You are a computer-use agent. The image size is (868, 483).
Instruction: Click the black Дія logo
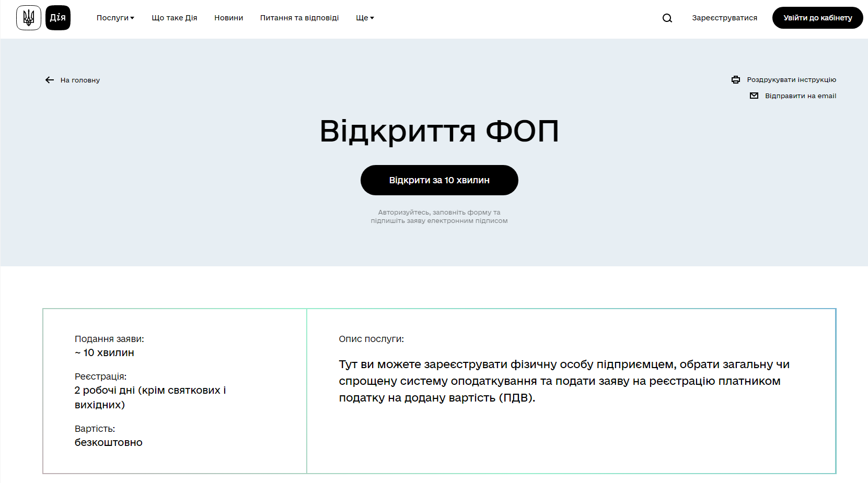58,18
